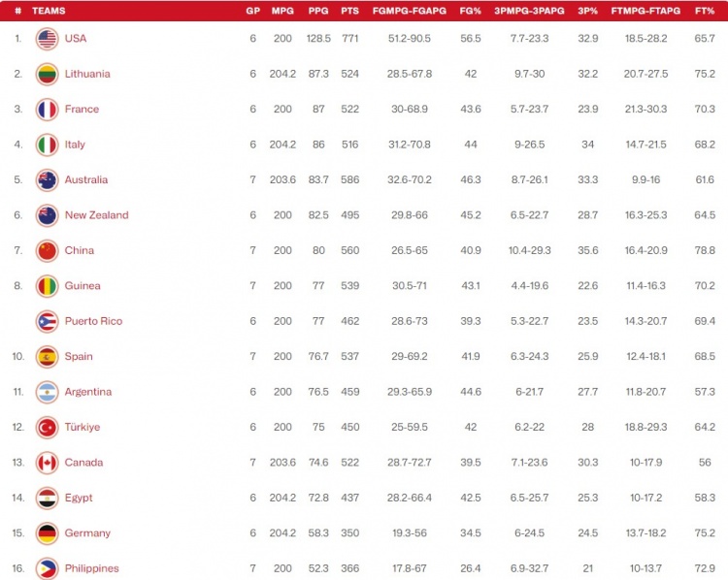Click the Puerto Rico flag icon
The height and width of the screenshot is (580, 728).
48,321
